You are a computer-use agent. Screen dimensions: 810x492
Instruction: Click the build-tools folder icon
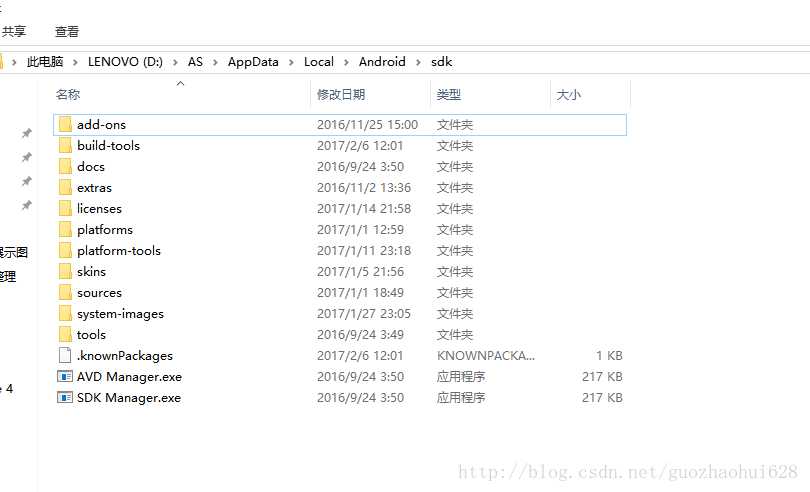(x=65, y=146)
